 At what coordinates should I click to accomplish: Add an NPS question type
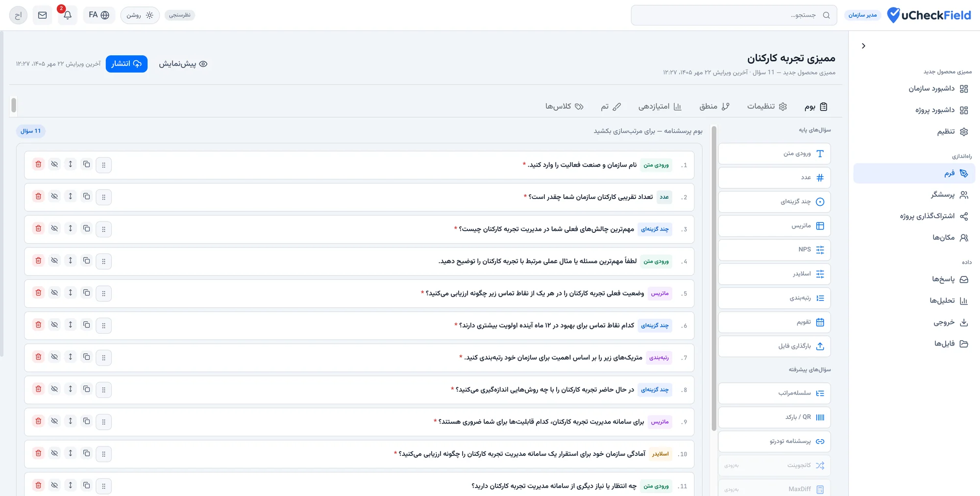(774, 250)
